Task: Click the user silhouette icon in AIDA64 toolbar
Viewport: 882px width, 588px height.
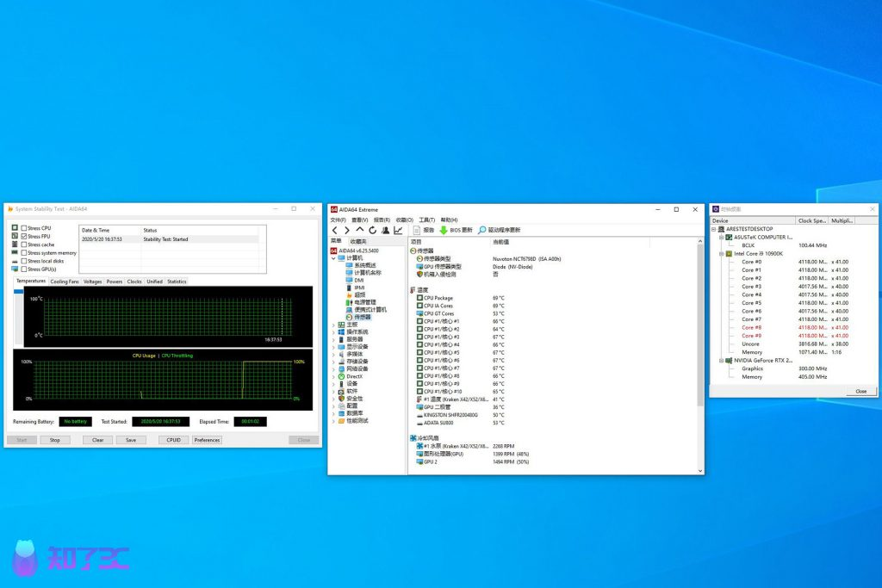Action: pos(385,230)
